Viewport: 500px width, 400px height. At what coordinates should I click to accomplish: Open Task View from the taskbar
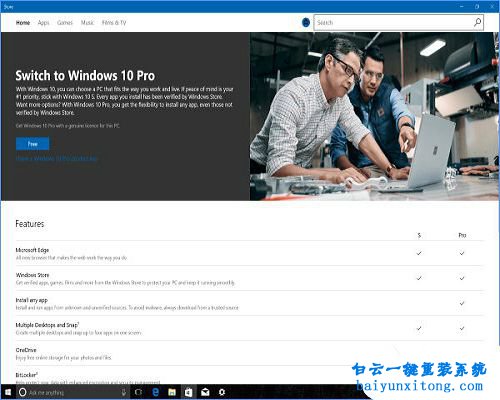138,392
